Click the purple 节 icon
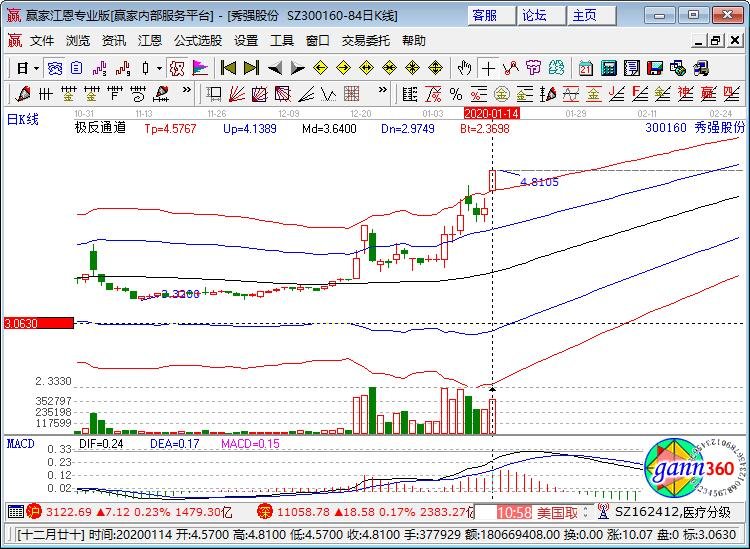 (533, 68)
